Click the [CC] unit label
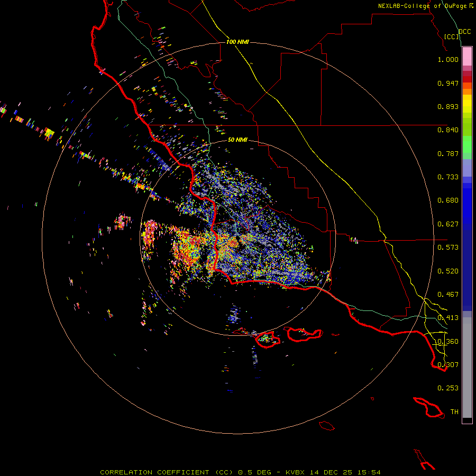The image size is (476, 476). click(x=452, y=36)
